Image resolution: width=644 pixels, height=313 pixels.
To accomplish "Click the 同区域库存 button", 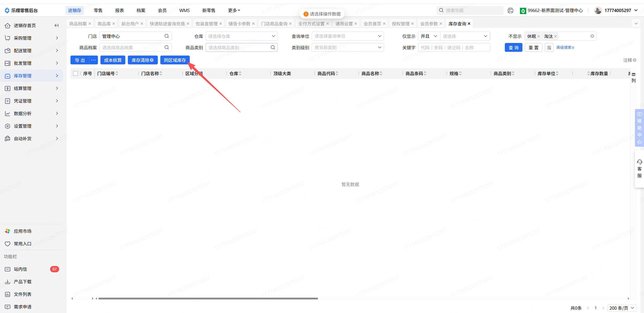I will tap(175, 60).
